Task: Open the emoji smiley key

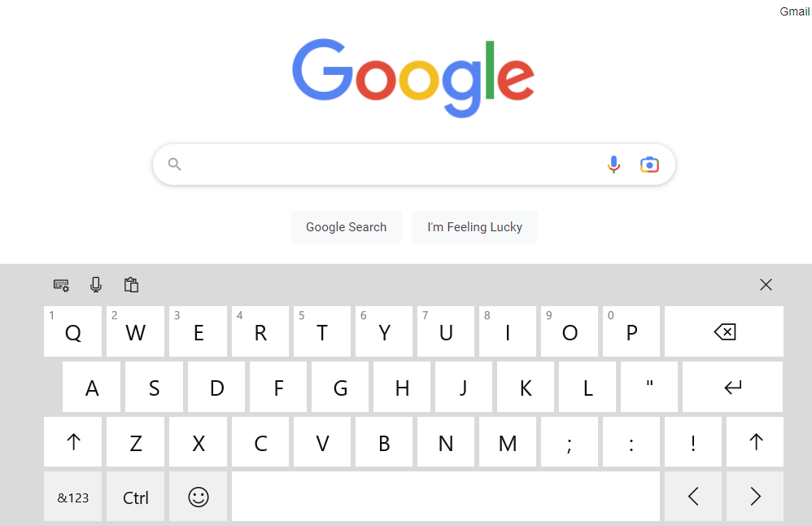Action: pos(198,497)
